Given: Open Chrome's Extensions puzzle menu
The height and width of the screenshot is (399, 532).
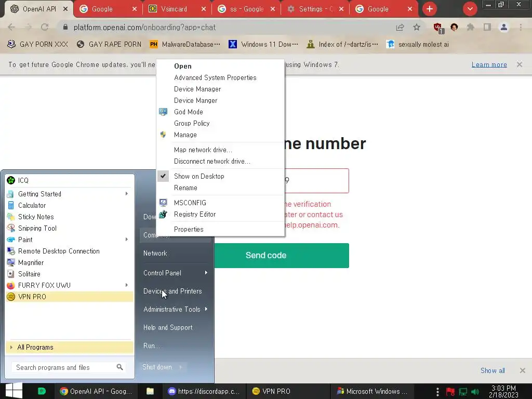Looking at the screenshot, I should click(x=471, y=27).
